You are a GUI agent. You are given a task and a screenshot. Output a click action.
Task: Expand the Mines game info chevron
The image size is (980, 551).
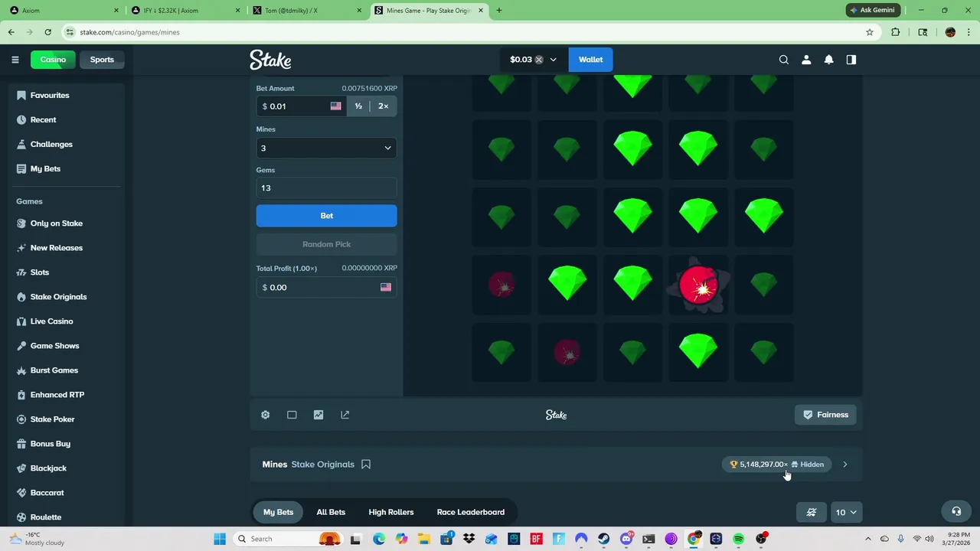(x=844, y=465)
